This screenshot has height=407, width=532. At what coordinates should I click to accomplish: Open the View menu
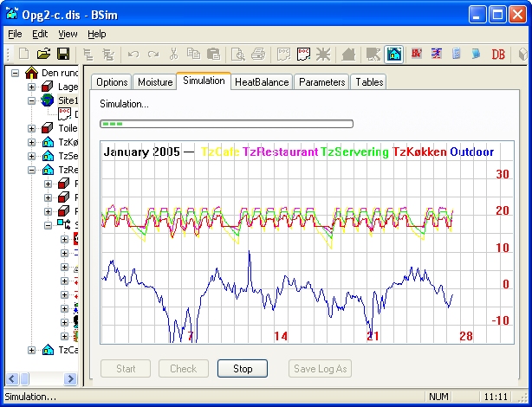coord(68,34)
